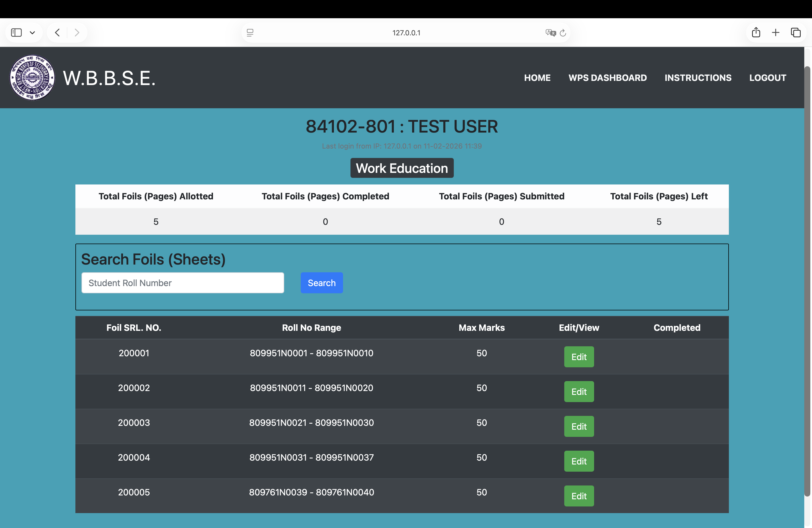Click the W.B.B.S.E. board logo

32,78
